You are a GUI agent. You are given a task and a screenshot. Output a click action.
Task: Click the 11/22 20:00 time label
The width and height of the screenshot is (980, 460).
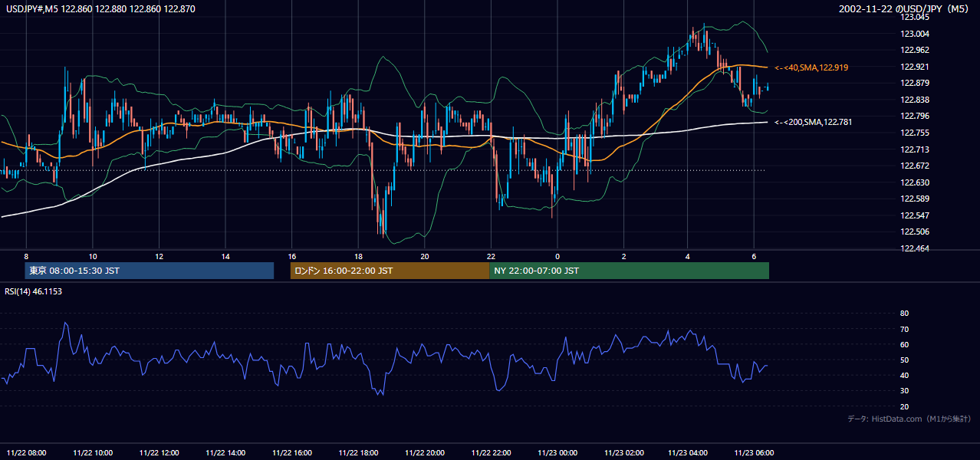click(425, 453)
